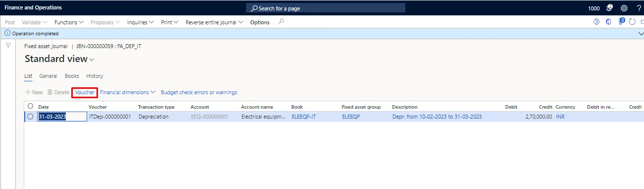The width and height of the screenshot is (644, 189).
Task: Click the search icon in the action bar
Action: click(x=281, y=22)
